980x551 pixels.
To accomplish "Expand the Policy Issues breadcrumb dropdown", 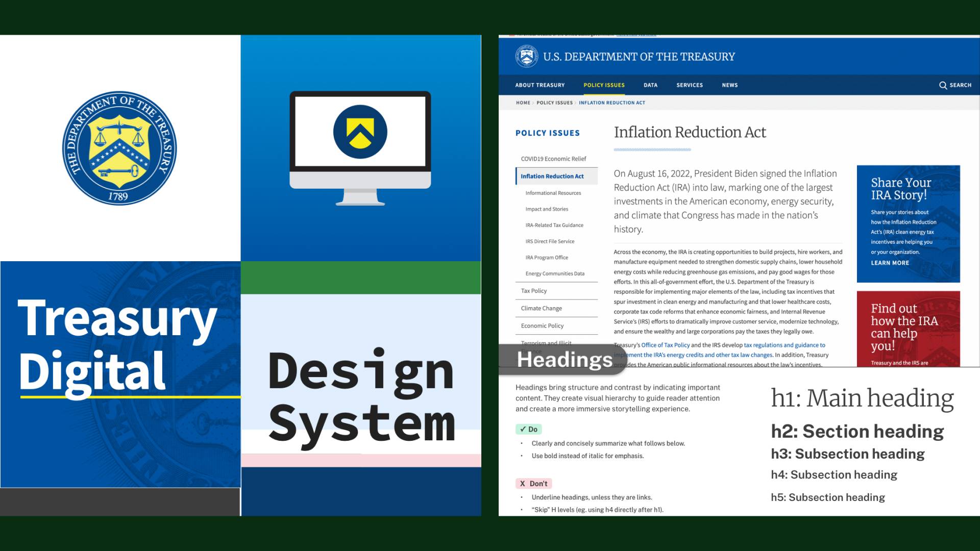I will click(x=555, y=102).
